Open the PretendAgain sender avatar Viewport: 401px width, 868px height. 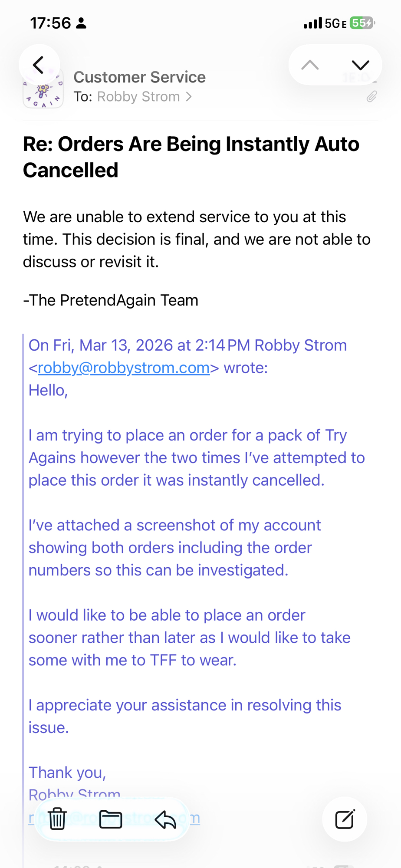pyautogui.click(x=43, y=92)
